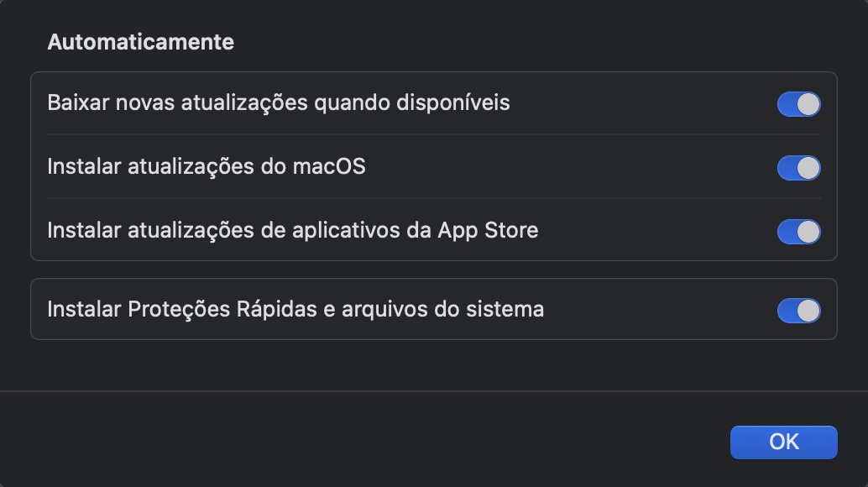Toggle off 'Instalar atualizações do macOS'
Viewport: 868px width, 487px height.
pyautogui.click(x=798, y=166)
